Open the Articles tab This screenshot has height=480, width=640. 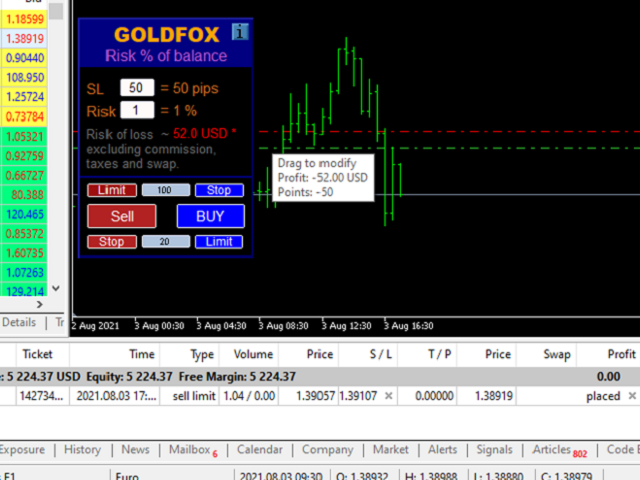point(560,450)
